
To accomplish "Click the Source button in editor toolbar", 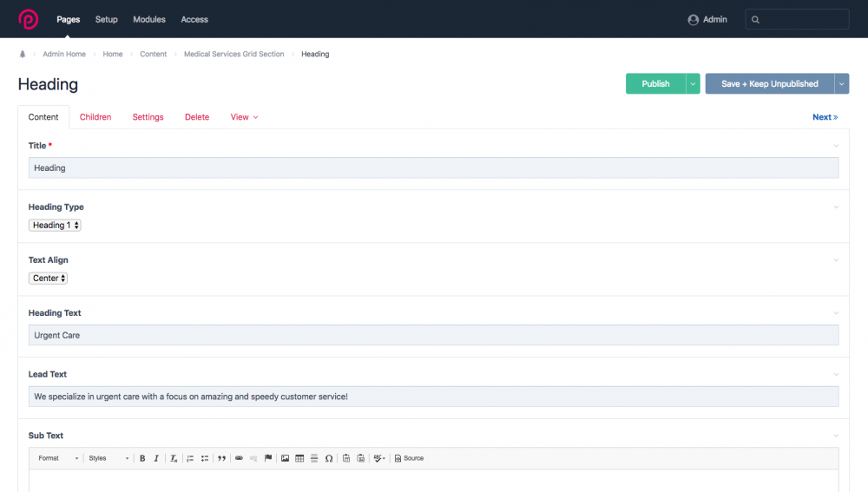I will pyautogui.click(x=409, y=458).
